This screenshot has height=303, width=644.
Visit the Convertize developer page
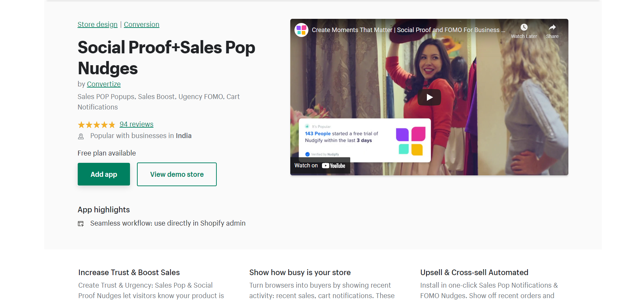coord(104,84)
